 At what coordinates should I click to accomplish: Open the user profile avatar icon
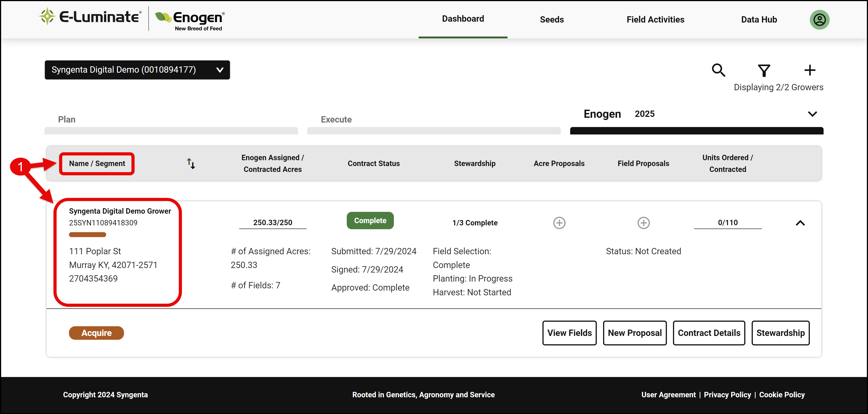(820, 20)
